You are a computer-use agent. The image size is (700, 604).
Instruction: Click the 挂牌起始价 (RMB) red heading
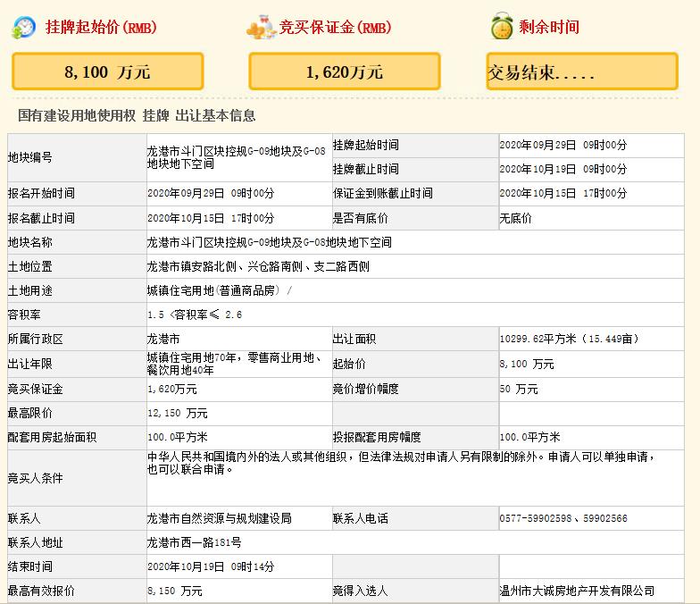[x=101, y=28]
